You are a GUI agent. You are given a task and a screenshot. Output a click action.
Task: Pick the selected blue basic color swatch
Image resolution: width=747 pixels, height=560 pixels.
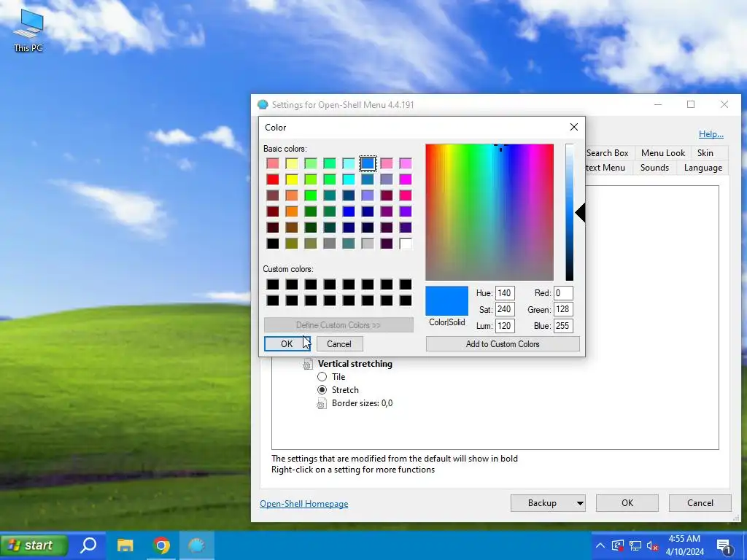pyautogui.click(x=368, y=163)
